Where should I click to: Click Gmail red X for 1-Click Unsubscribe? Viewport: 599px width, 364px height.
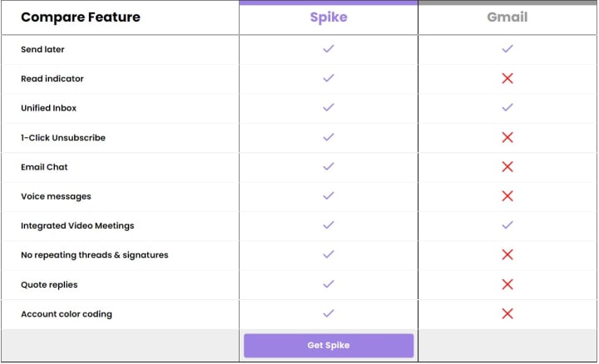pos(507,137)
